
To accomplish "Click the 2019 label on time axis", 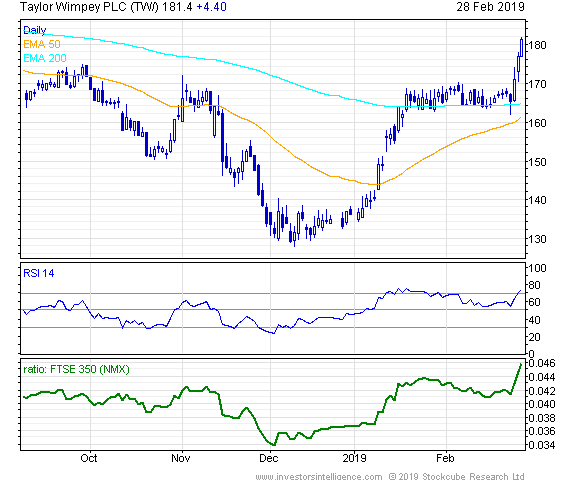I will 354,458.
